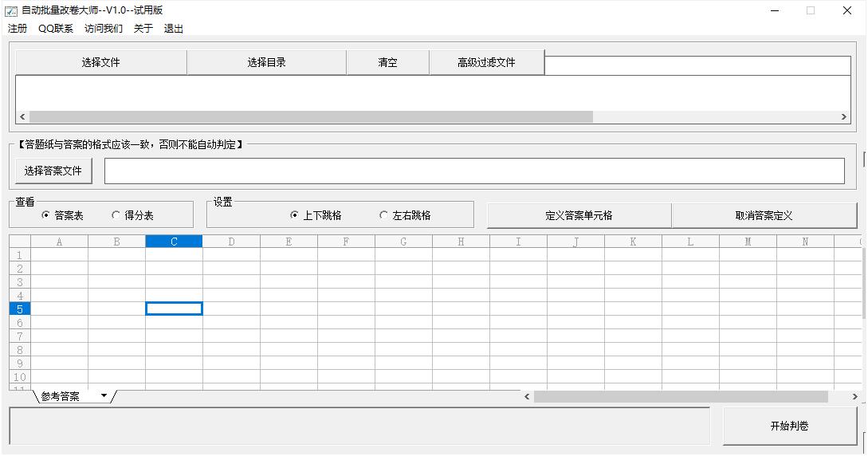Click the 访问我们 menu item

coord(104,29)
